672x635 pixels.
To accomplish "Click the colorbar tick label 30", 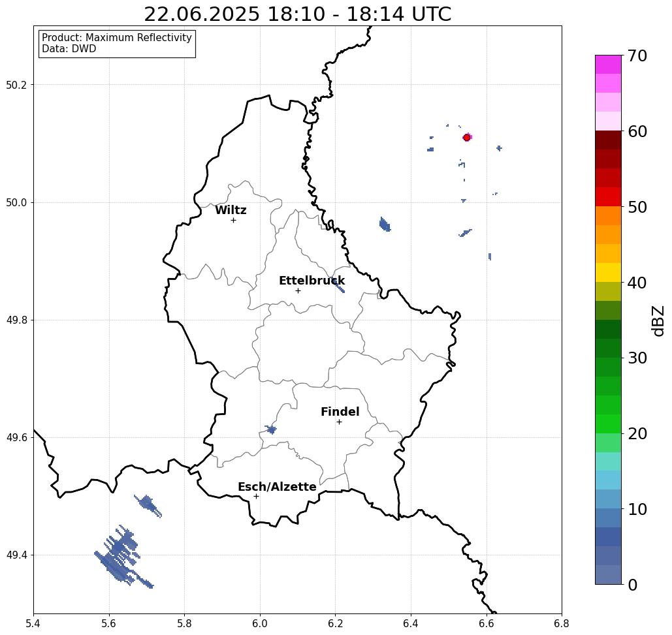I will 637,358.
